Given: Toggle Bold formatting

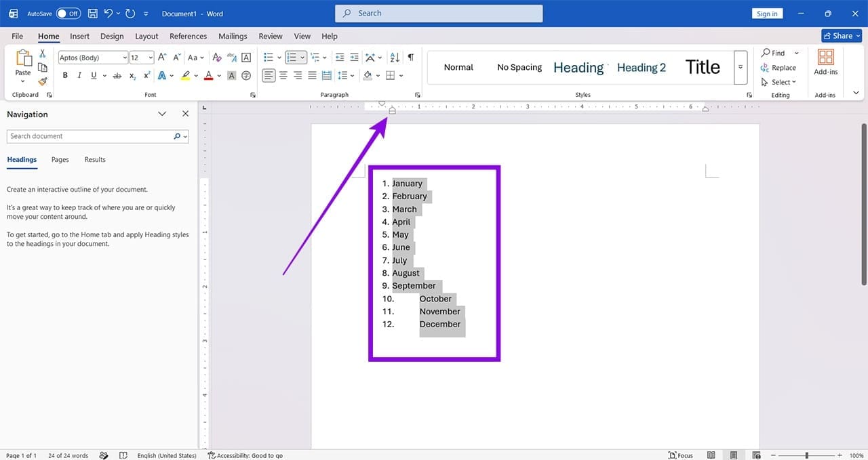Looking at the screenshot, I should point(65,76).
